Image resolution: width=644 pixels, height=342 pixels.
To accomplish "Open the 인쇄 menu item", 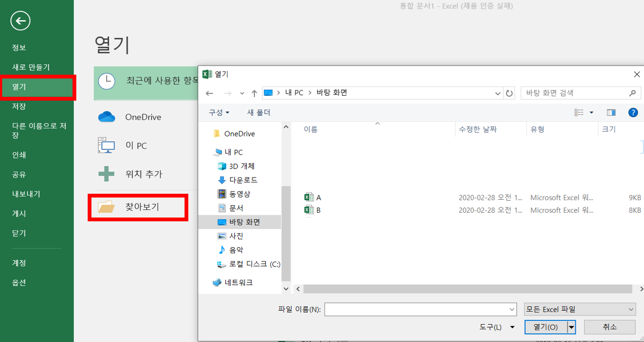I will point(19,155).
